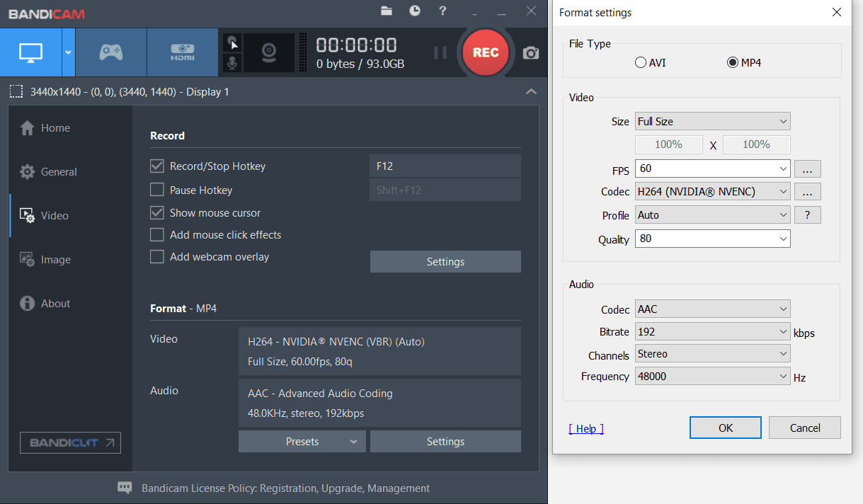863x504 pixels.
Task: Open the Help link in Format settings
Action: pos(585,428)
